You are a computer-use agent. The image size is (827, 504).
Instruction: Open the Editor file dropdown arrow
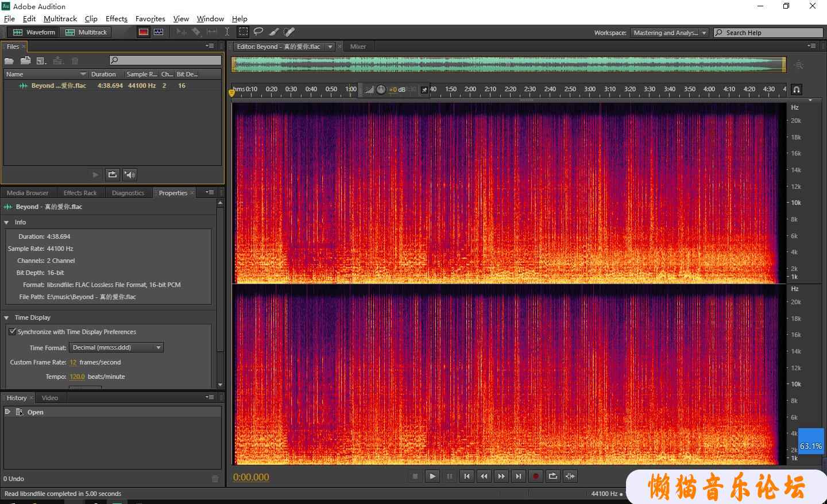(x=330, y=46)
